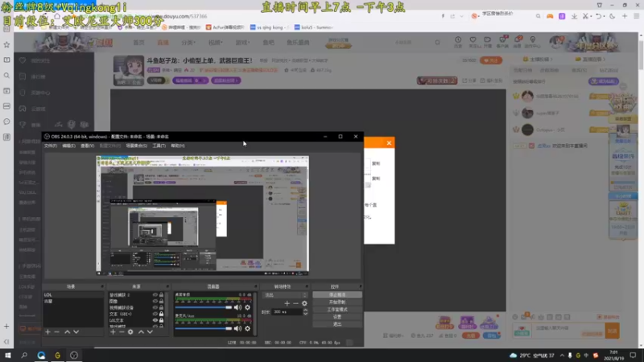
Task: Open OBS 文件(F) menu
Action: 51,146
